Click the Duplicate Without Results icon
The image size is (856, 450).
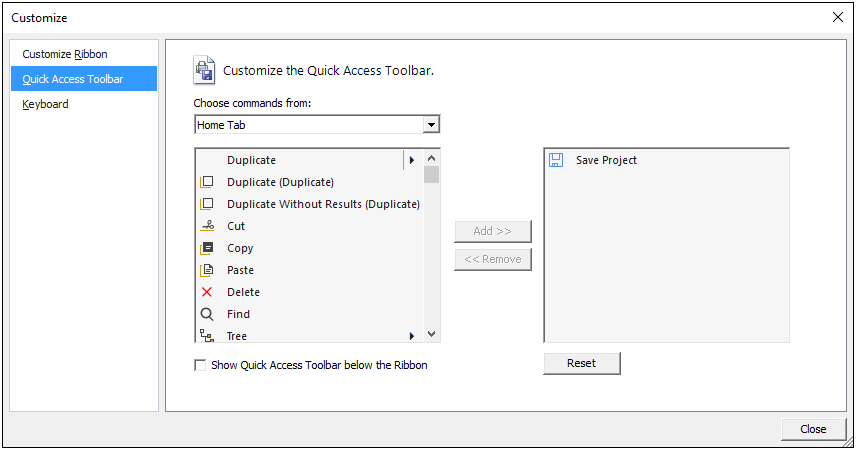pyautogui.click(x=207, y=204)
